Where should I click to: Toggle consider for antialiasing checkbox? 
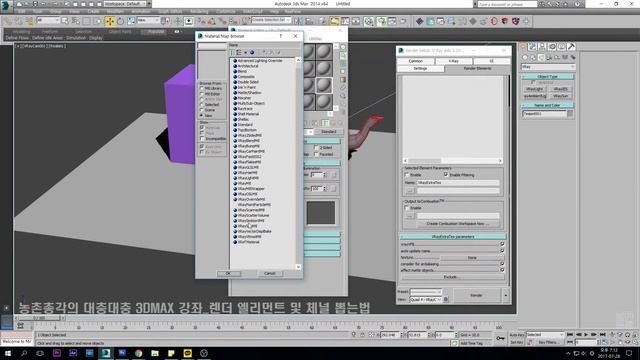click(x=502, y=264)
